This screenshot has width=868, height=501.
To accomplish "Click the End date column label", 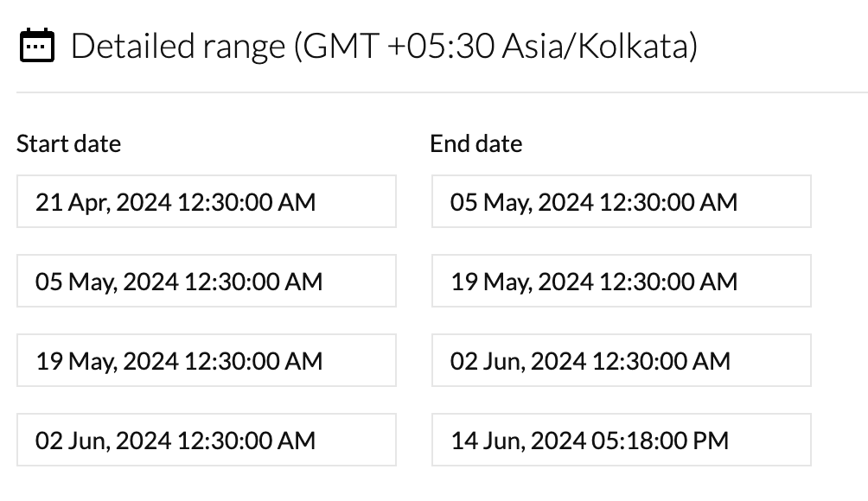I will point(475,143).
